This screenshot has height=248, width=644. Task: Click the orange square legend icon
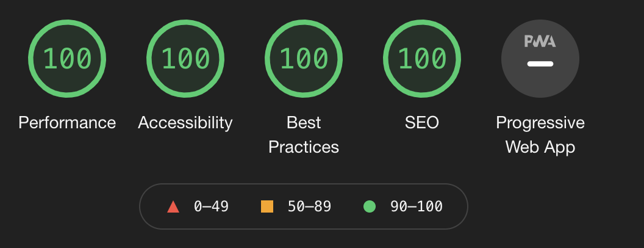(x=267, y=206)
